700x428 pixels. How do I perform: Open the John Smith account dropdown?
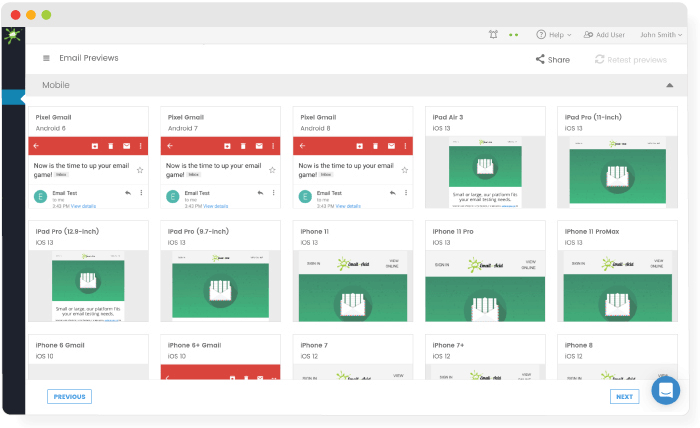click(x=664, y=34)
